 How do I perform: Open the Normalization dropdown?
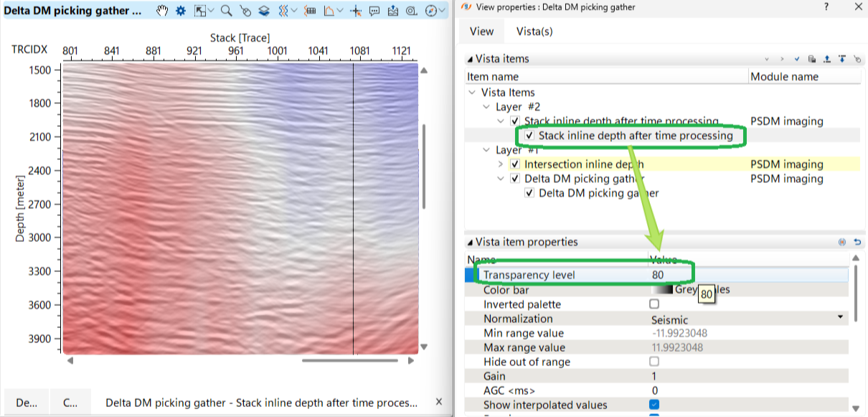tap(839, 319)
